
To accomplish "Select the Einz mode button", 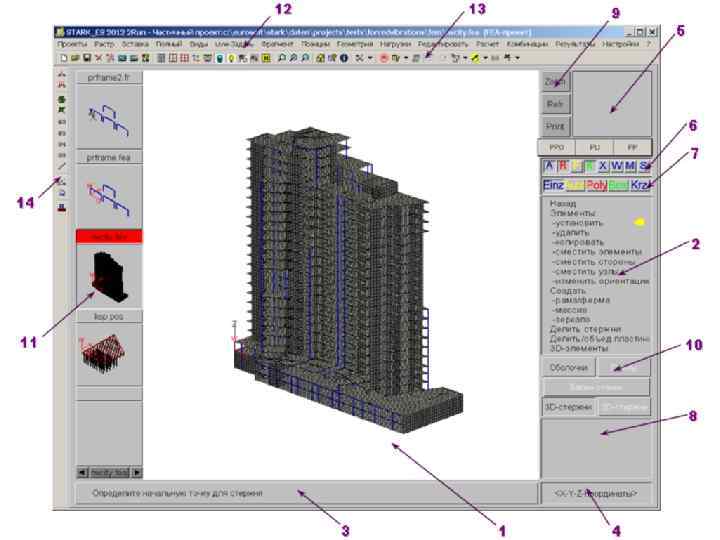I will pos(553,185).
